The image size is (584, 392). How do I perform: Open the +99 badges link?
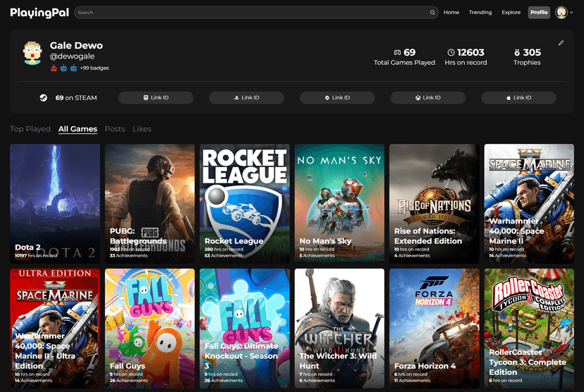click(95, 68)
